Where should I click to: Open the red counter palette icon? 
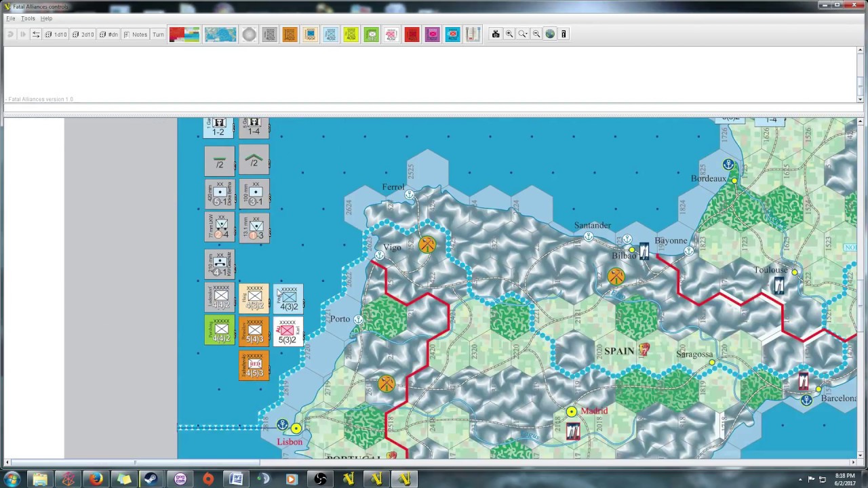coord(412,34)
